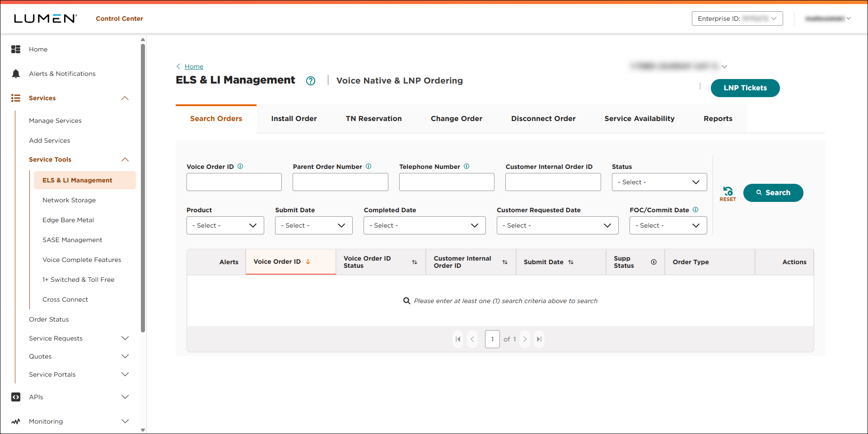Expand the Quotes section
Viewport: 868px width, 434px height.
125,356
